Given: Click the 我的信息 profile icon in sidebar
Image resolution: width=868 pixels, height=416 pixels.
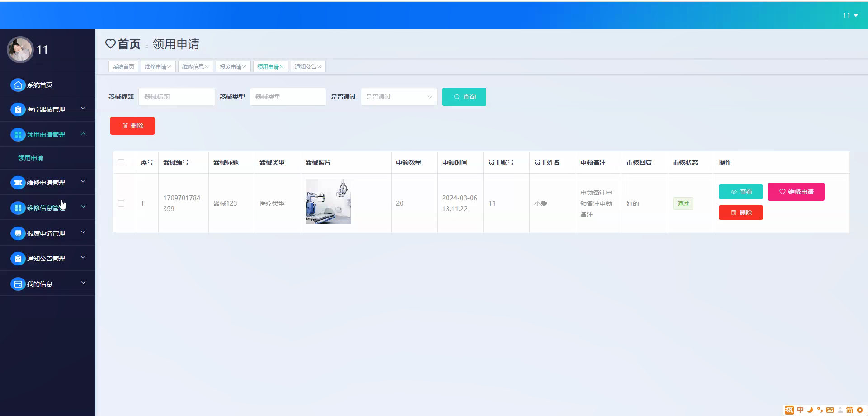Looking at the screenshot, I should [18, 284].
